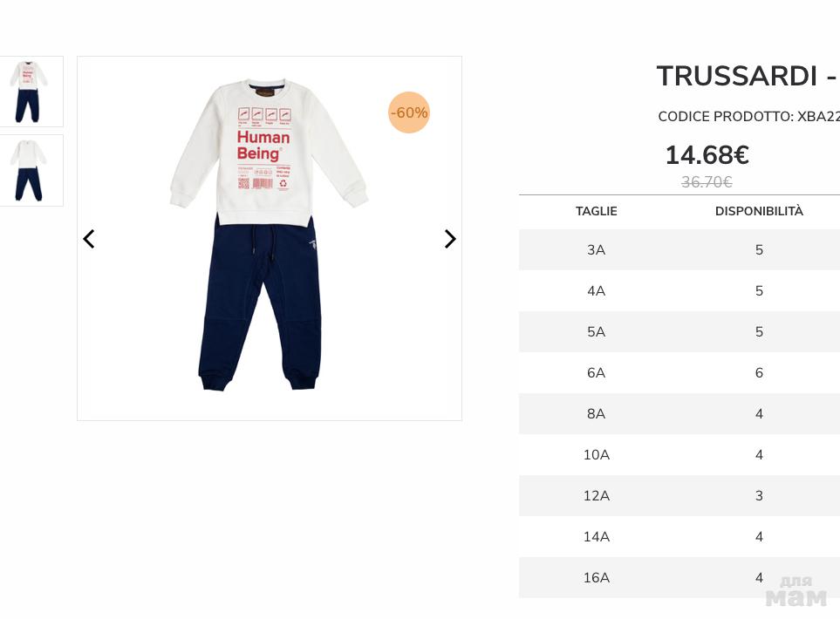Click the TAGLIE column header
Image resolution: width=840 pixels, height=619 pixels.
596,211
